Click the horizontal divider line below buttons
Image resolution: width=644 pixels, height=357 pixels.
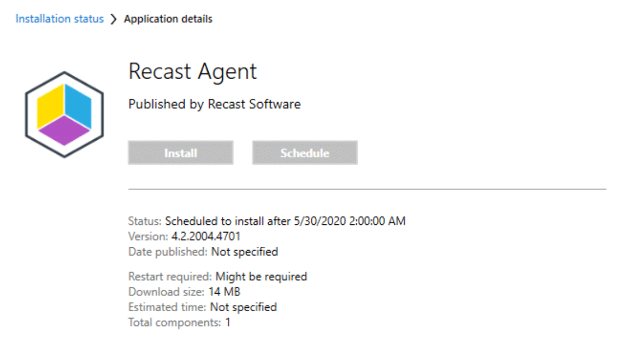point(367,189)
